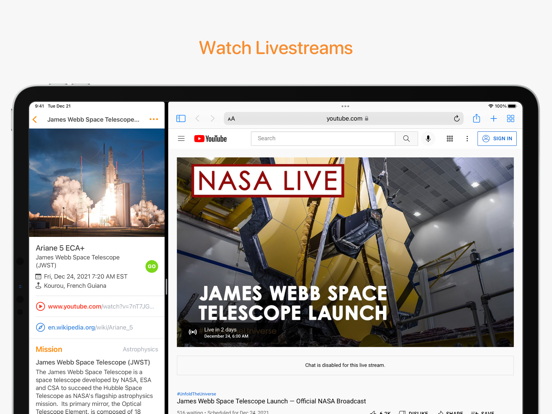Click the 'Live in 2 days' indicator

(x=220, y=330)
